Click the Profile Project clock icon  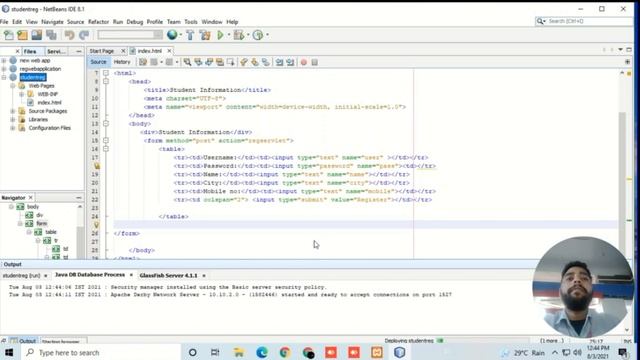coord(258,35)
